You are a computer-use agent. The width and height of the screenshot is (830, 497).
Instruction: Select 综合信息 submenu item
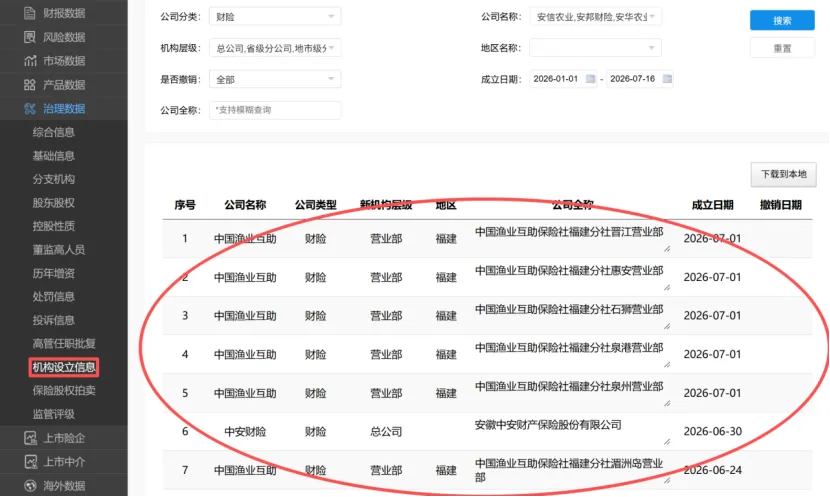click(53, 132)
